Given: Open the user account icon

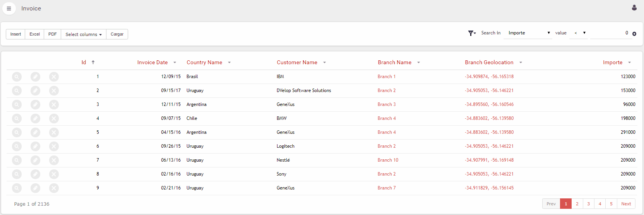Looking at the screenshot, I should point(634,8).
